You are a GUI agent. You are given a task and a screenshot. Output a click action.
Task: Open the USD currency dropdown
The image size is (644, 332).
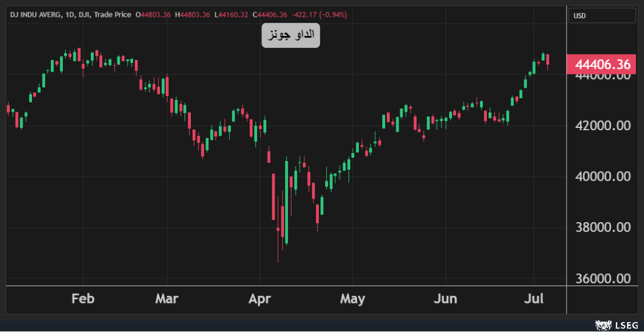click(602, 16)
